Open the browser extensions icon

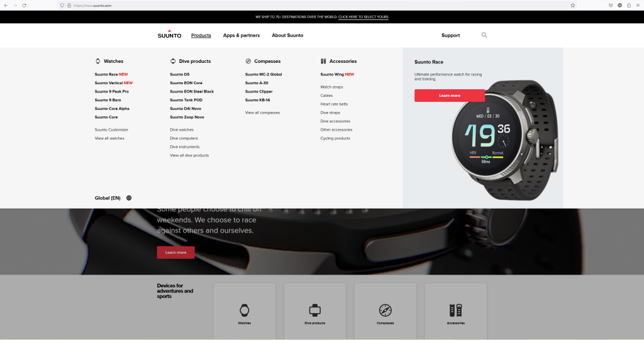click(629, 5)
